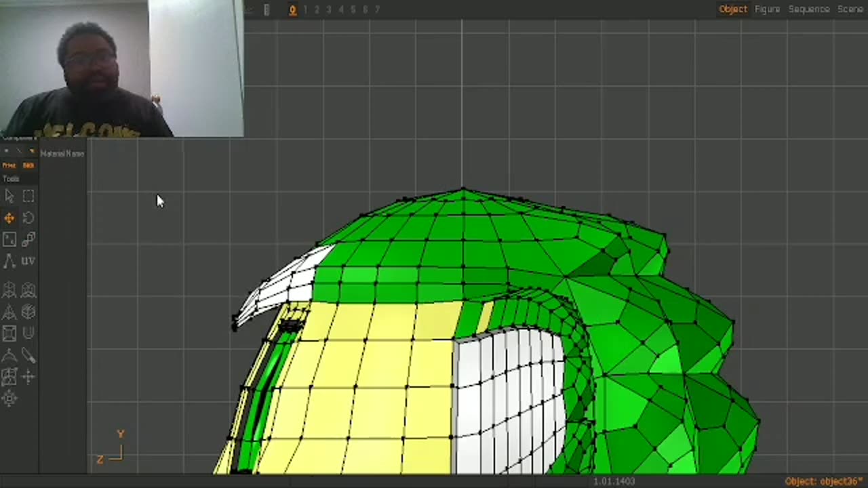Image resolution: width=868 pixels, height=488 pixels.
Task: Click the Tools panel label
Action: click(x=11, y=179)
